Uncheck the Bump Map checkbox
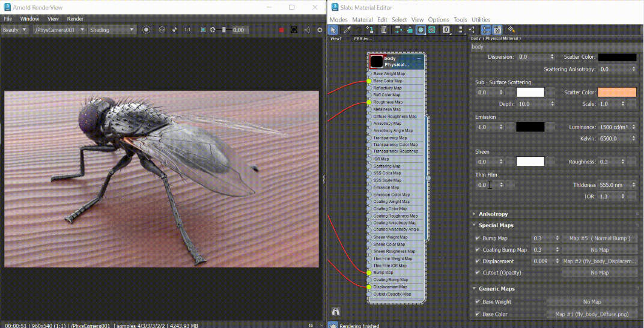This screenshot has height=328, width=644. click(x=478, y=238)
